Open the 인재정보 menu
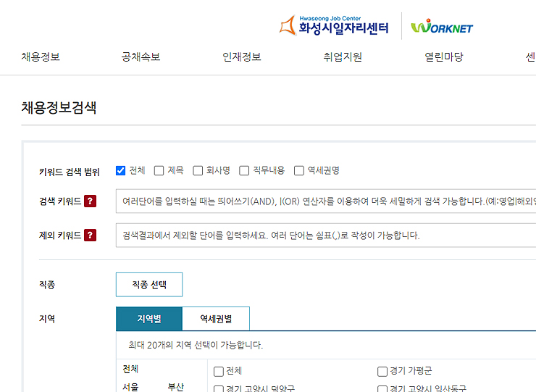The image size is (536, 392). pos(242,57)
